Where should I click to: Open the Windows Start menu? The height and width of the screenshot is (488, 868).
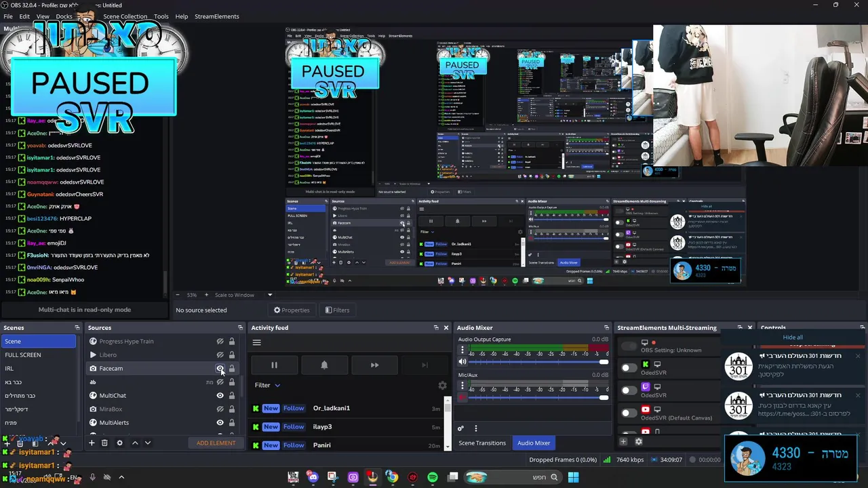(x=573, y=477)
